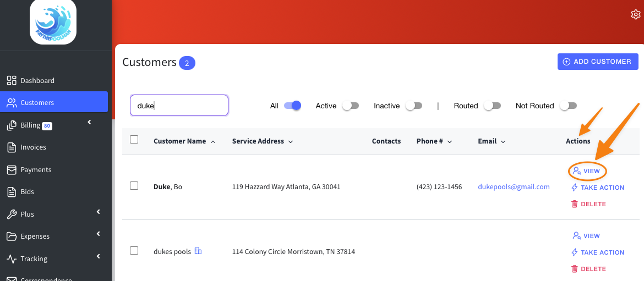This screenshot has height=281, width=644.
Task: Click lightning icon in Duke, Bo row
Action: click(575, 188)
